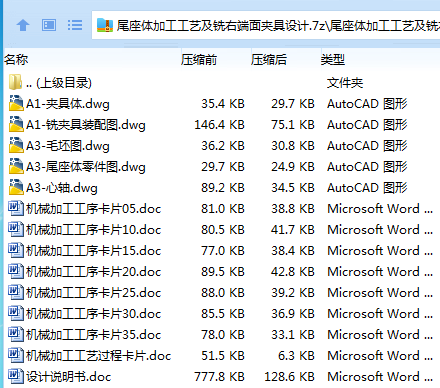Click the 128.6 KB compressed size value
The height and width of the screenshot is (388, 440).
[x=289, y=377]
